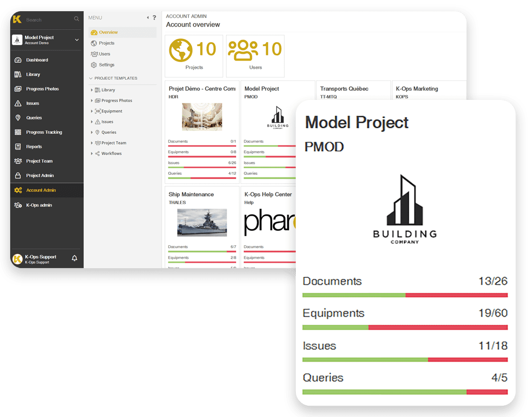Click the Model Project avatar icon
532x417 pixels.
[x=17, y=40]
